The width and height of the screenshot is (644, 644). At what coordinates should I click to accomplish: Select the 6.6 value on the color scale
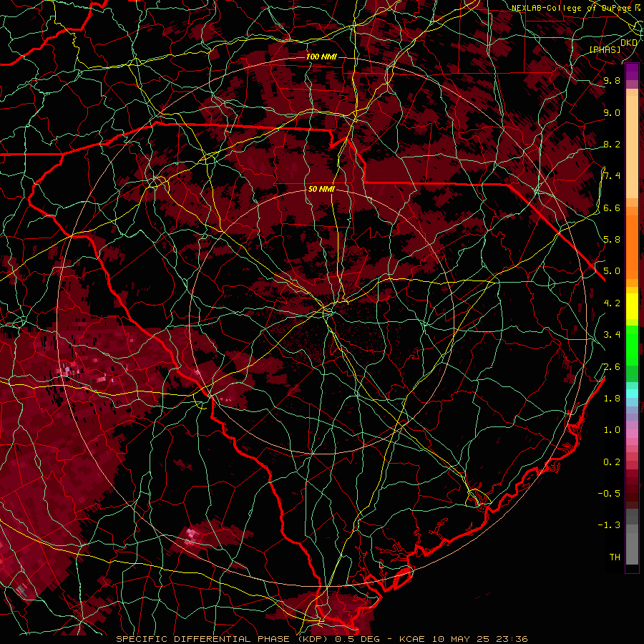click(612, 208)
